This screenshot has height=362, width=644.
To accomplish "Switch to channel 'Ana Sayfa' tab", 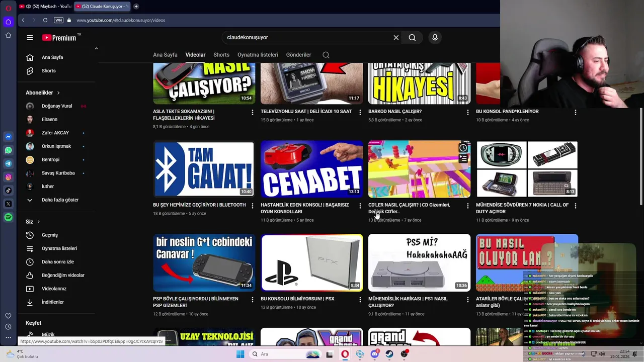I will [165, 55].
